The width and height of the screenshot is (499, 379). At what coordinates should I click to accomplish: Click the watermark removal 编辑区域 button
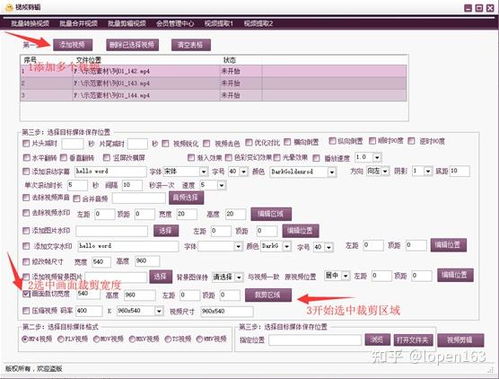click(271, 214)
